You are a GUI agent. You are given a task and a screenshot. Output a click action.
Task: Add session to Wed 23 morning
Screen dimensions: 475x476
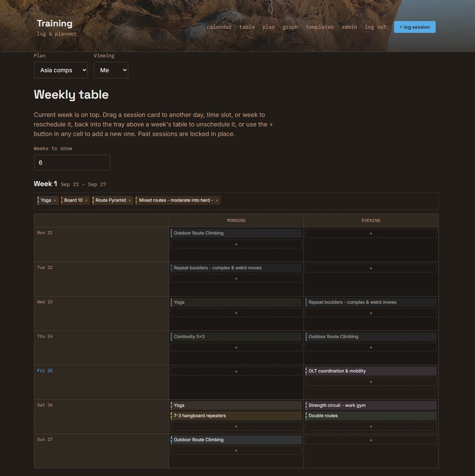[x=236, y=313]
